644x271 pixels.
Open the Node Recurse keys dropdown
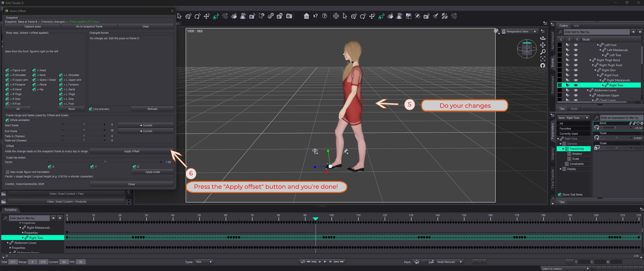click(x=450, y=262)
